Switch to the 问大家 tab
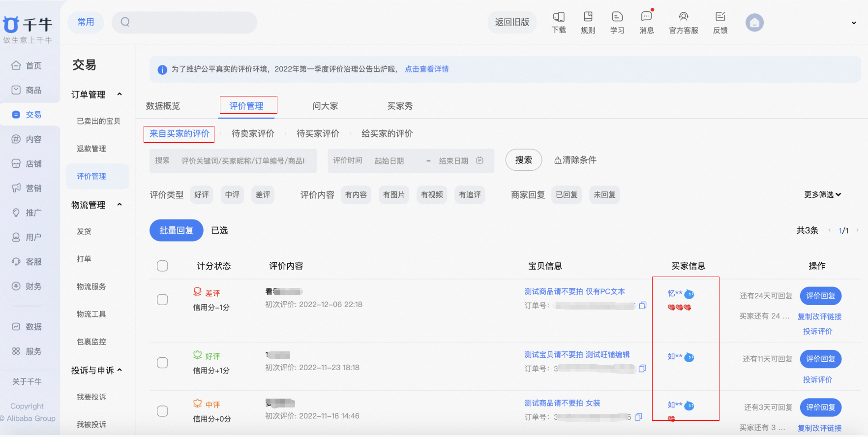The image size is (868, 437). tap(325, 106)
